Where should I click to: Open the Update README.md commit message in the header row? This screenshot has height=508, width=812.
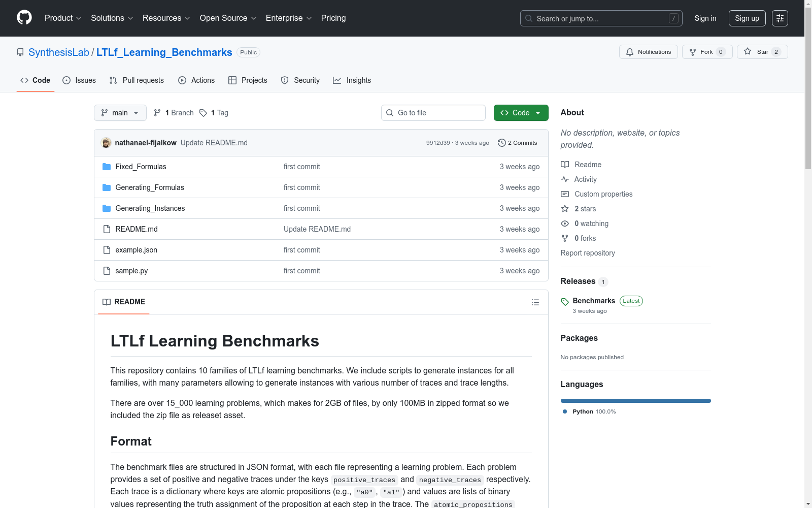(214, 143)
